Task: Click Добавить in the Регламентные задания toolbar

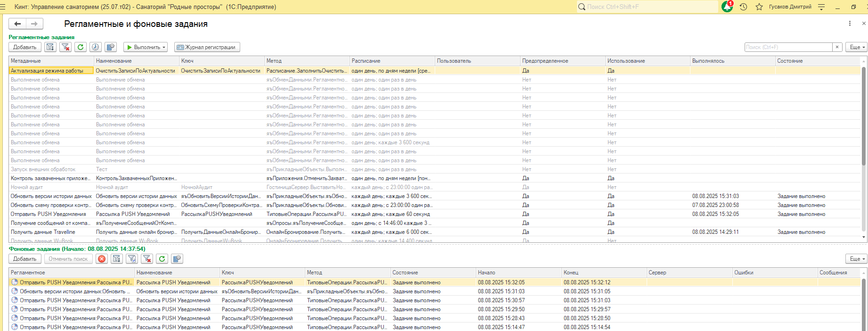Action: (25, 47)
